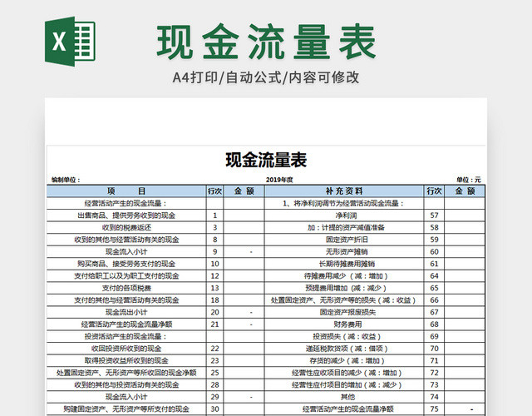Click the 编制单位： label
Screen dimensions: 532x416
[x=66, y=180]
